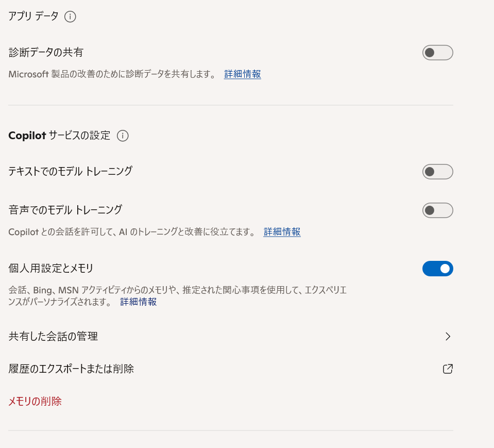
Task: Click the external link icon for 履歴のエクスポートまたは削除
Action: coord(448,369)
